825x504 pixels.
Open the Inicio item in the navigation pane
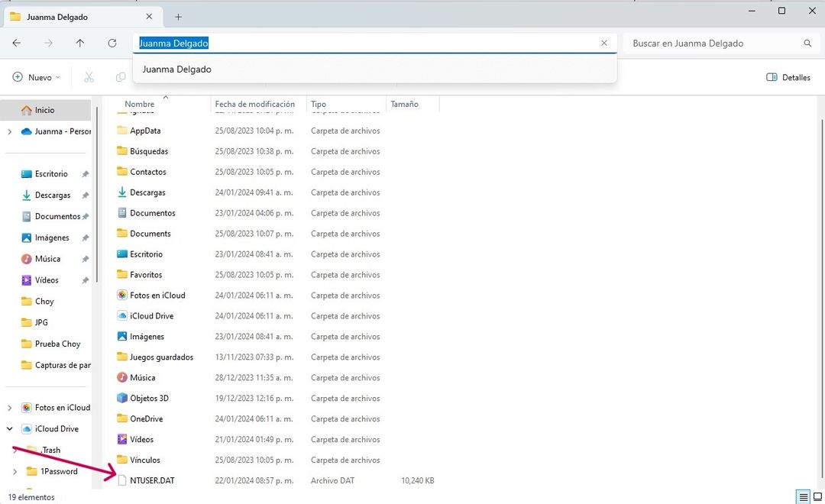point(44,109)
